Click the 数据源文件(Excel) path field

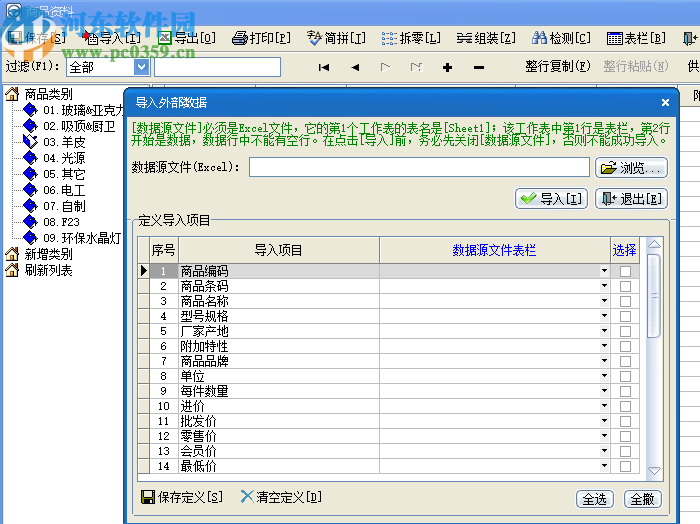pyautogui.click(x=419, y=167)
